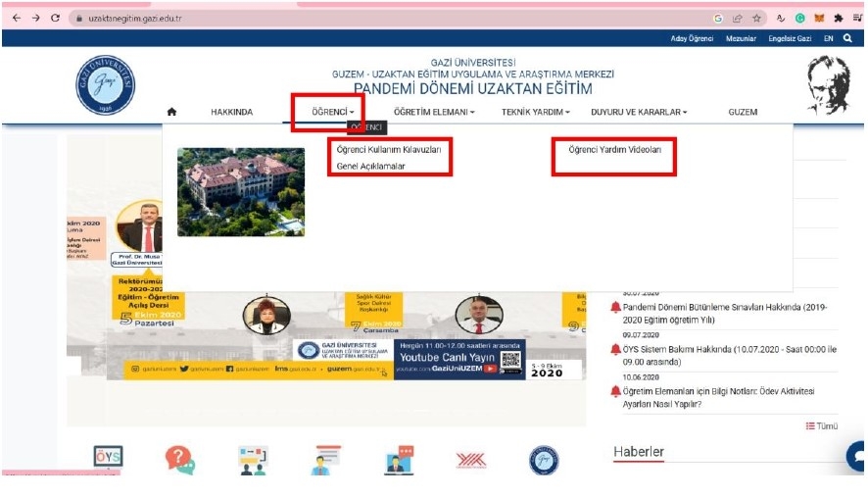Open the browser extensions puzzle icon
The width and height of the screenshot is (868, 497).
(838, 19)
